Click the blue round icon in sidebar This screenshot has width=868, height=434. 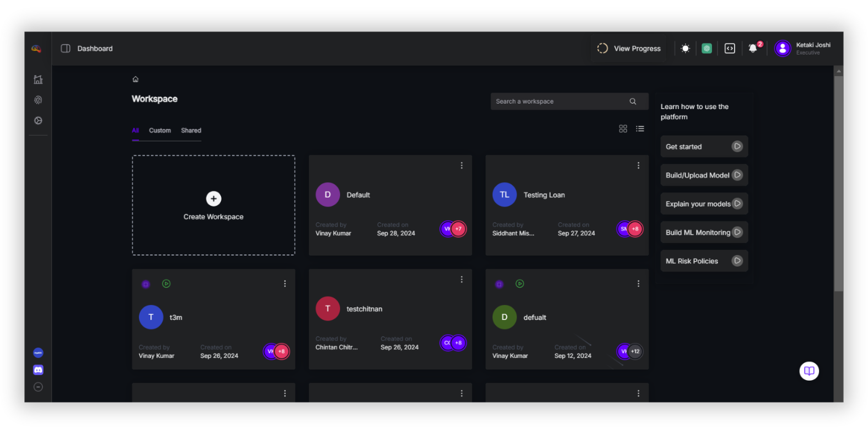38,352
